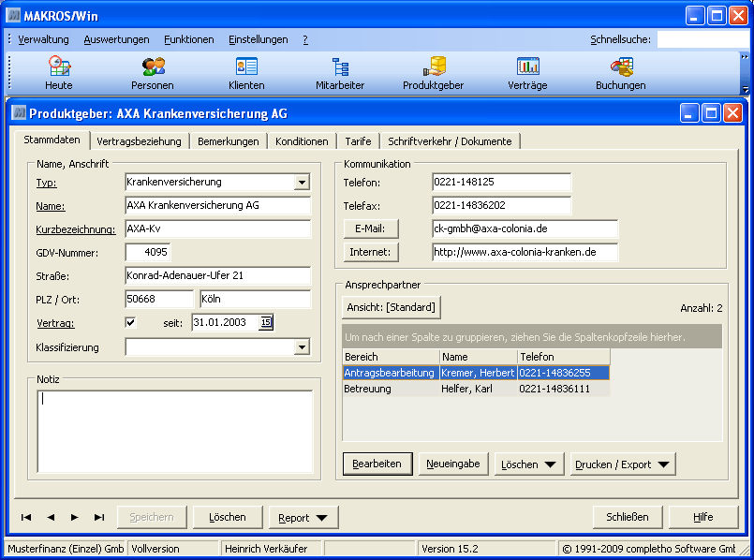This screenshot has height=560, width=754.
Task: Open the Mitarbeiter toolbar icon
Action: point(340,73)
